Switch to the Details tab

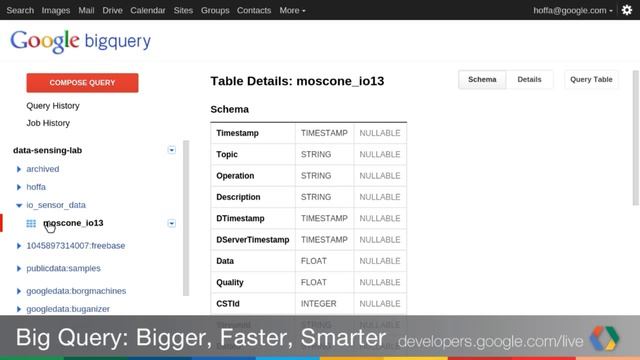click(x=529, y=80)
